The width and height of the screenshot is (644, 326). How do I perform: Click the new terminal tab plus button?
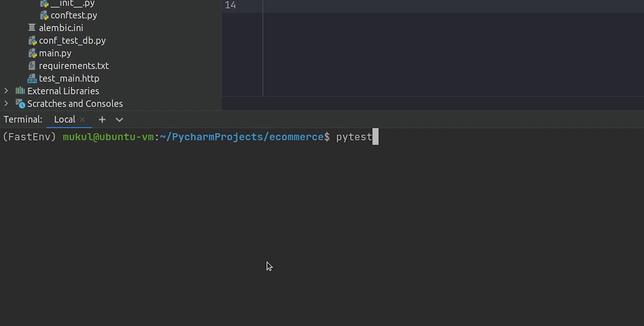tap(102, 119)
